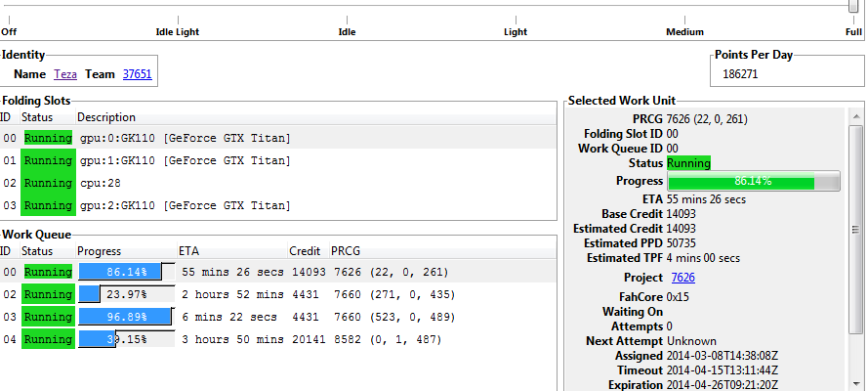Click the Running status in Selected Work Unit
The width and height of the screenshot is (868, 391).
tap(688, 163)
